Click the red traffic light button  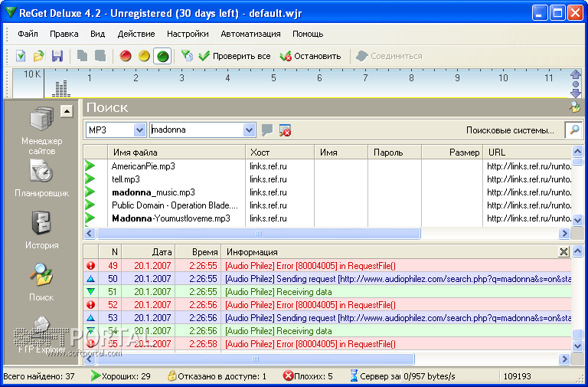pyautogui.click(x=126, y=56)
